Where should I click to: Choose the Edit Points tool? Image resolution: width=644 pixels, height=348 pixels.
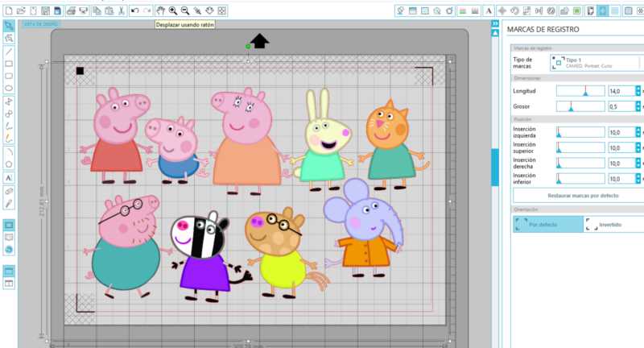pyautogui.click(x=9, y=39)
